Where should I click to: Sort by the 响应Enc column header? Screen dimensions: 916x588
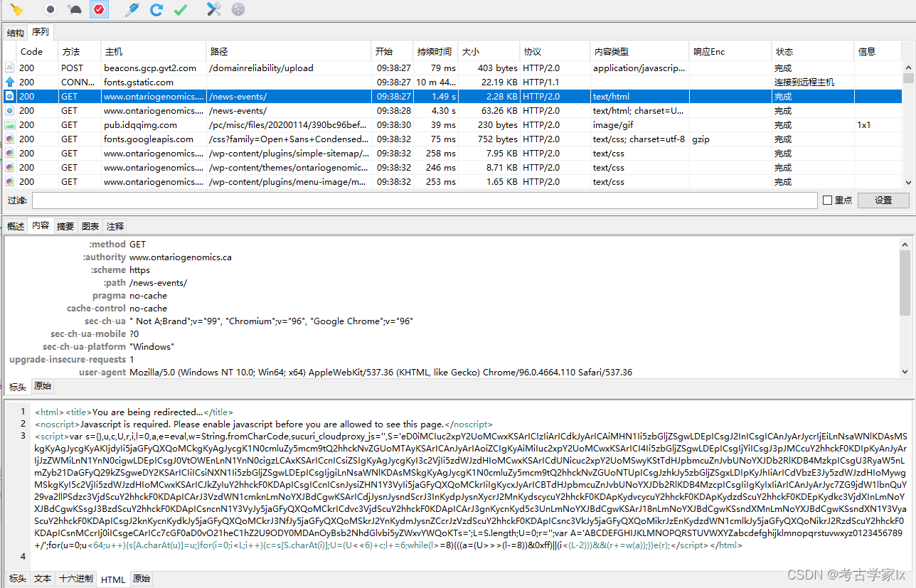pyautogui.click(x=730, y=51)
